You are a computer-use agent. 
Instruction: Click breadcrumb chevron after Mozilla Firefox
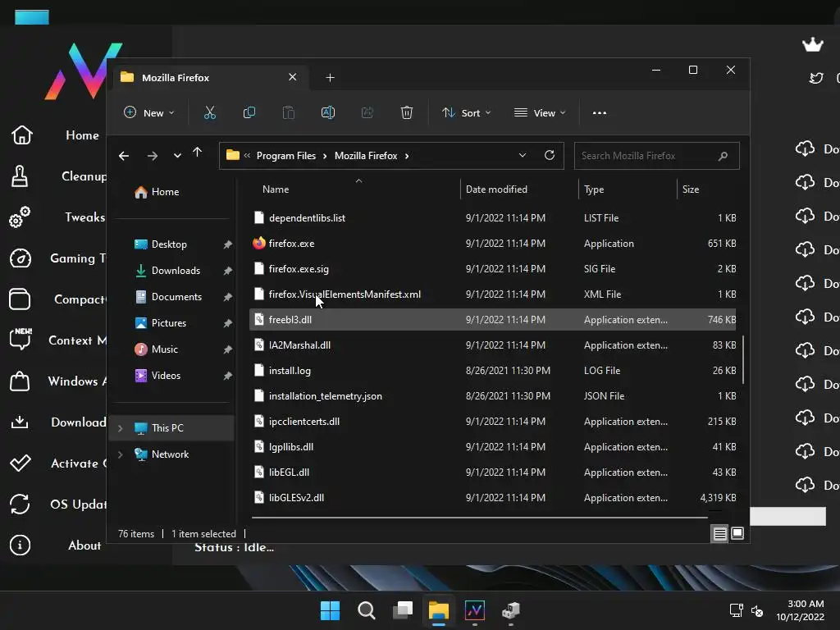pos(407,156)
